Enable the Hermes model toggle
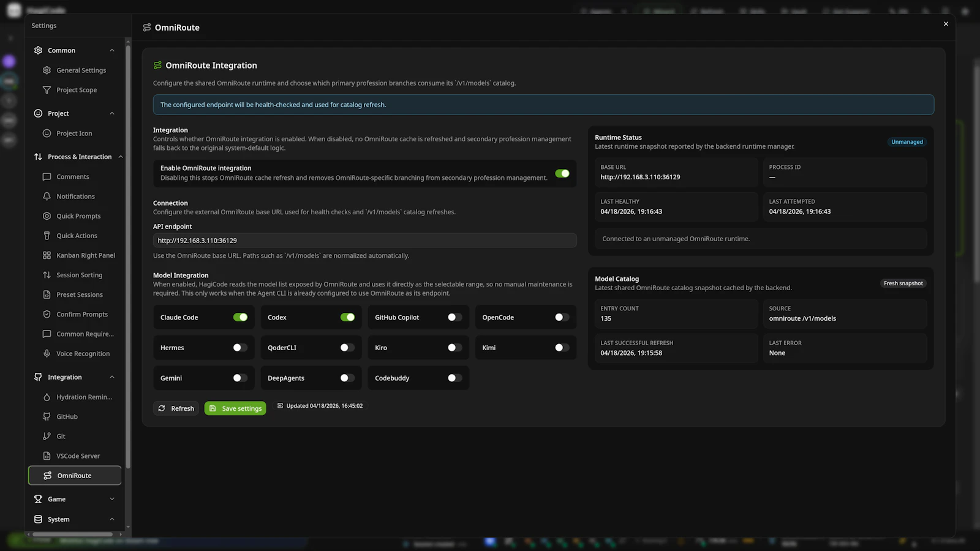The height and width of the screenshot is (551, 980). pyautogui.click(x=241, y=347)
